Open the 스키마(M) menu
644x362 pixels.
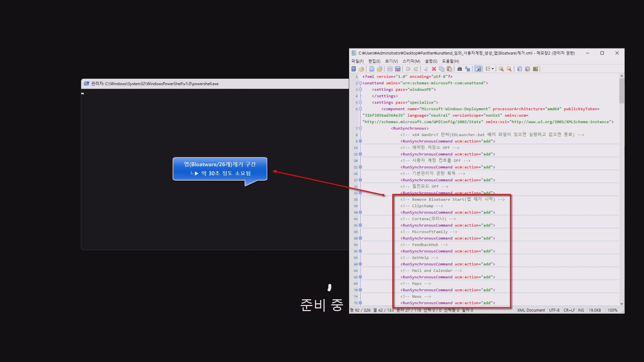click(x=411, y=61)
